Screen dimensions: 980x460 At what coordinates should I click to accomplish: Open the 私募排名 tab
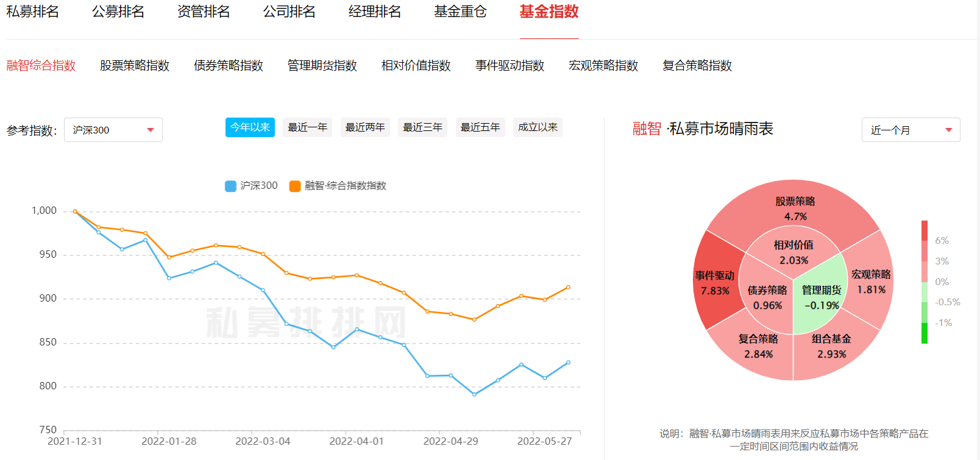[33, 12]
